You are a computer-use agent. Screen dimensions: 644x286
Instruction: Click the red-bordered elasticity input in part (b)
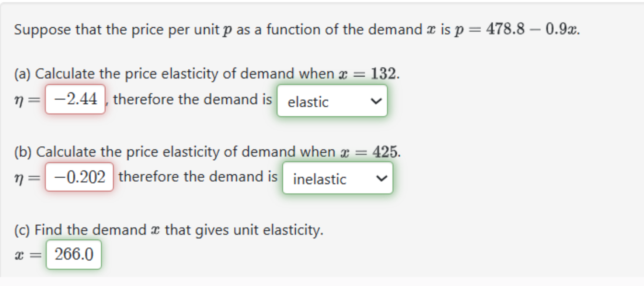pyautogui.click(x=79, y=177)
